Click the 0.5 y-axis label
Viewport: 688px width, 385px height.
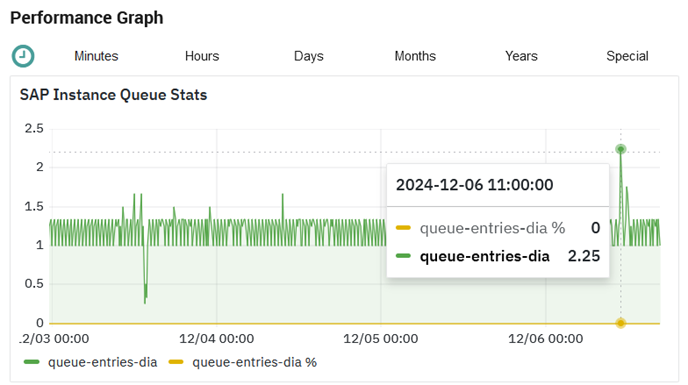click(34, 284)
